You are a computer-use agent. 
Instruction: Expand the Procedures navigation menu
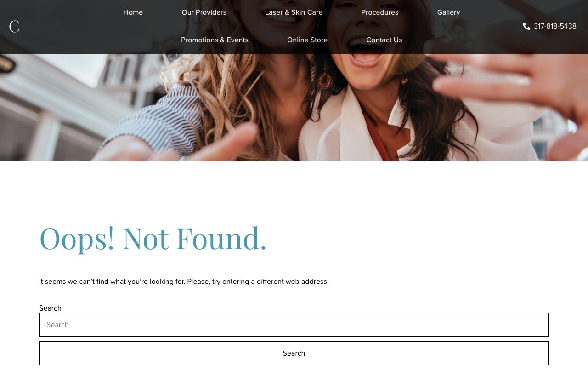(x=380, y=12)
